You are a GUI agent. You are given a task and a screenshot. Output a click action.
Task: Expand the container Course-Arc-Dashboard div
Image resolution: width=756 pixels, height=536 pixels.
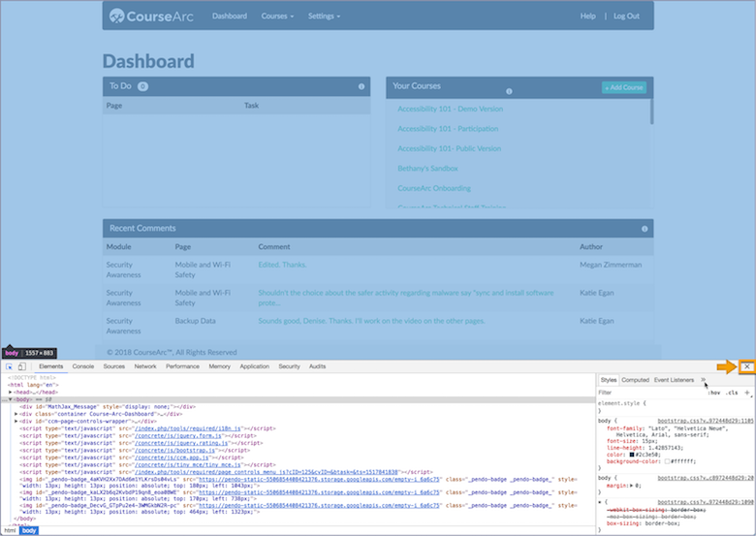pyautogui.click(x=16, y=414)
